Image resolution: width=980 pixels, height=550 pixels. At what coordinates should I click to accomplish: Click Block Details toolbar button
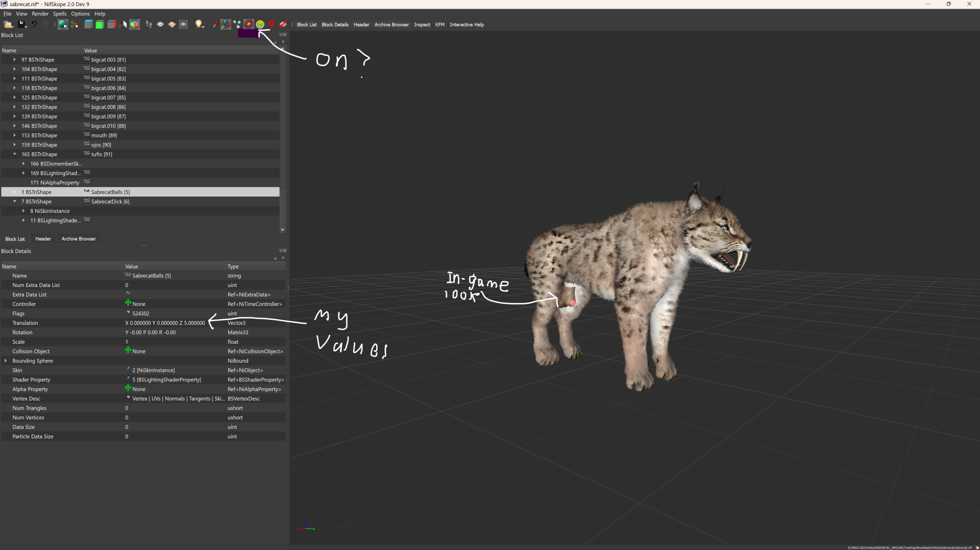(335, 25)
